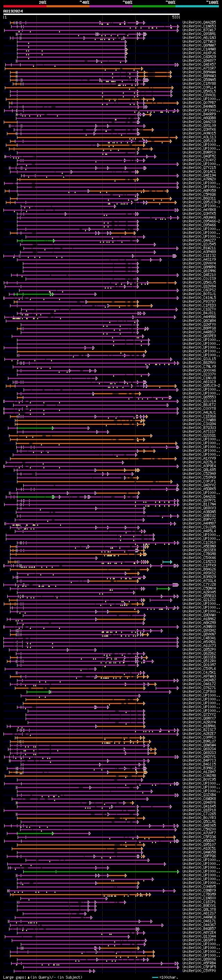Image resolution: width=222 pixels, height=980 pixels.
Task: Select UniRef100_Q212G2 label
Action: pos(199,600)
